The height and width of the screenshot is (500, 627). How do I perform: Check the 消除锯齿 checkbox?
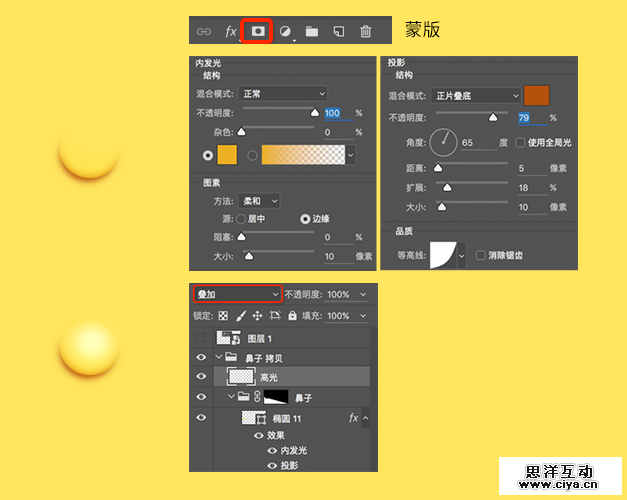point(481,255)
